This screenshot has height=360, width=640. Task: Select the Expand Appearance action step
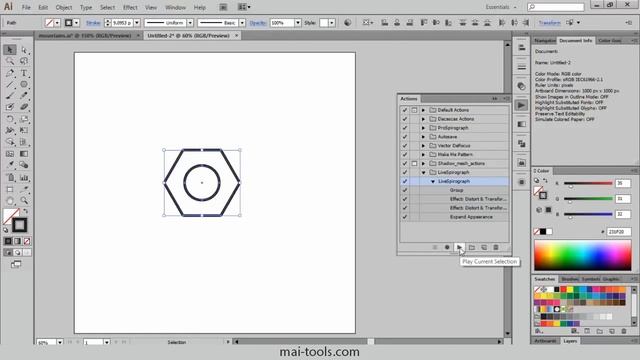coord(471,217)
